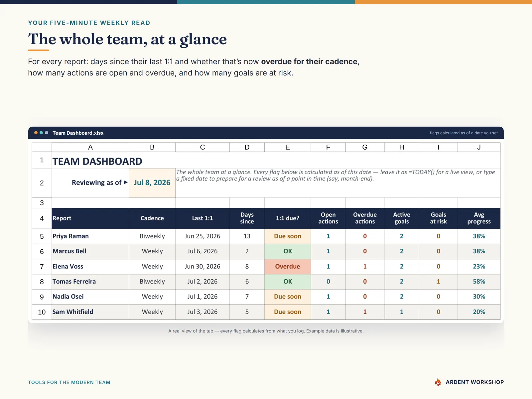
Task: Select the 'Tomas Ferreira' name cell
Action: click(90, 282)
